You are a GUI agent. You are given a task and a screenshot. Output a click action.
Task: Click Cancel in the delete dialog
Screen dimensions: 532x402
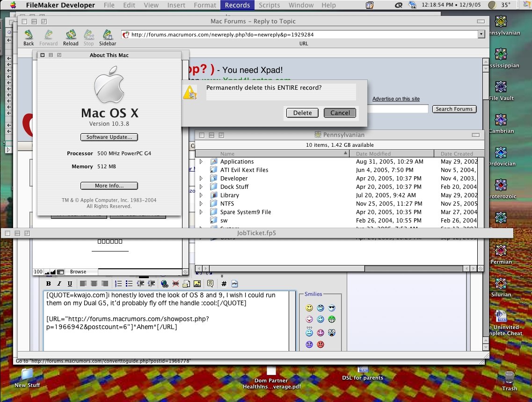340,113
